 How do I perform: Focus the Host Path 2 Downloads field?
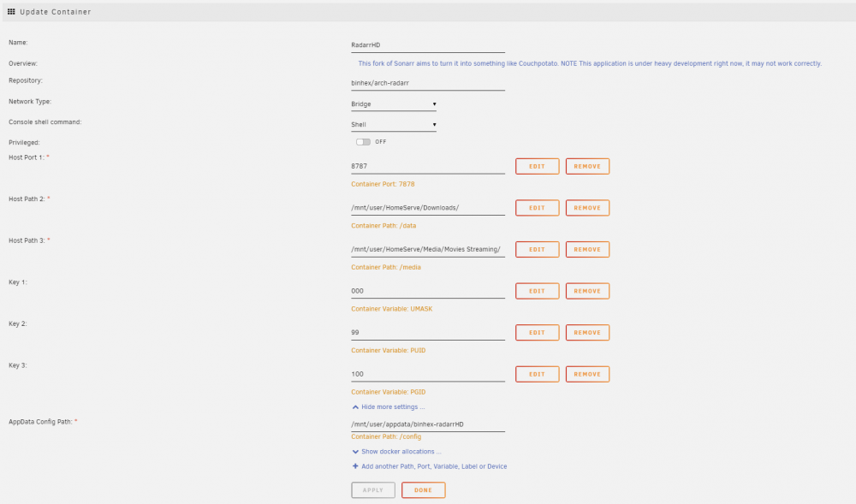(x=427, y=208)
